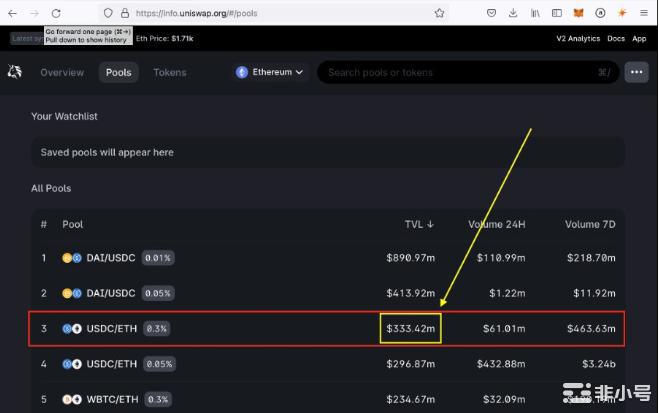This screenshot has height=413, width=659.
Task: Click the browser reload button
Action: click(x=55, y=13)
